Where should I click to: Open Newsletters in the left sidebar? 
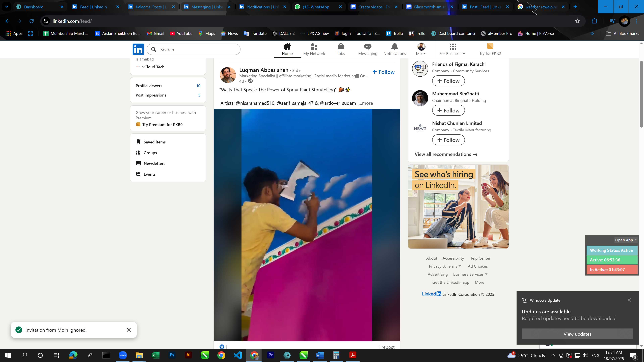[x=150, y=163]
